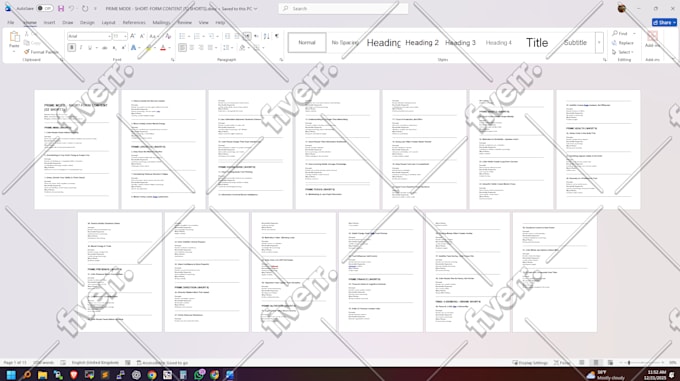
Task: Click Find in Editing group
Action: [x=620, y=33]
